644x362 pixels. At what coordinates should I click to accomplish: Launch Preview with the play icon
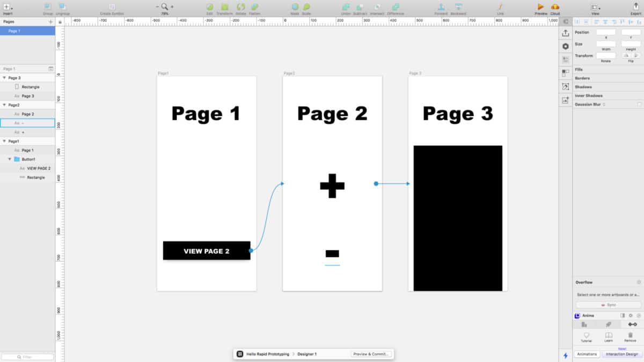pyautogui.click(x=540, y=7)
